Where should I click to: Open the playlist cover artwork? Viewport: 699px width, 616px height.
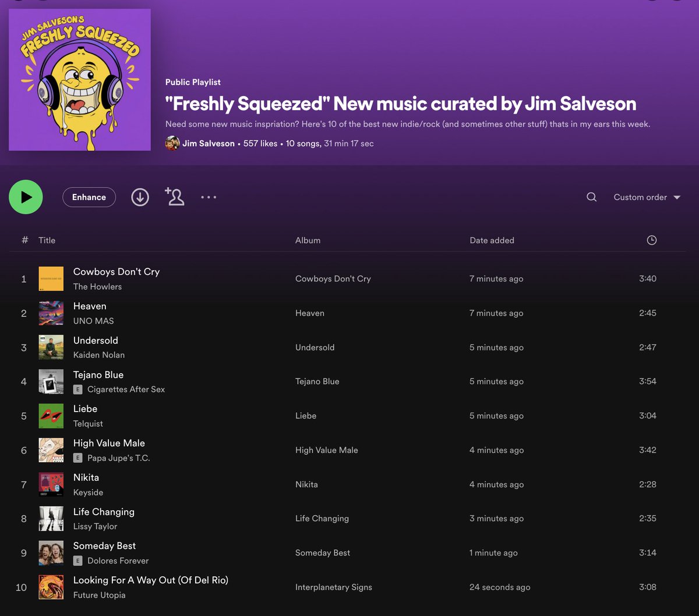[x=80, y=80]
